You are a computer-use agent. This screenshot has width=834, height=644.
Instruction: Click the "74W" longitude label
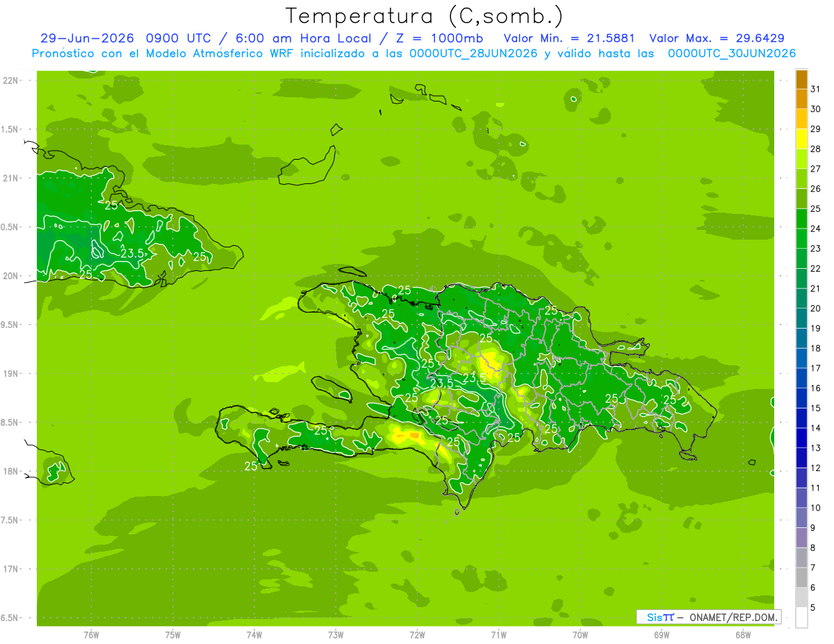pyautogui.click(x=254, y=636)
